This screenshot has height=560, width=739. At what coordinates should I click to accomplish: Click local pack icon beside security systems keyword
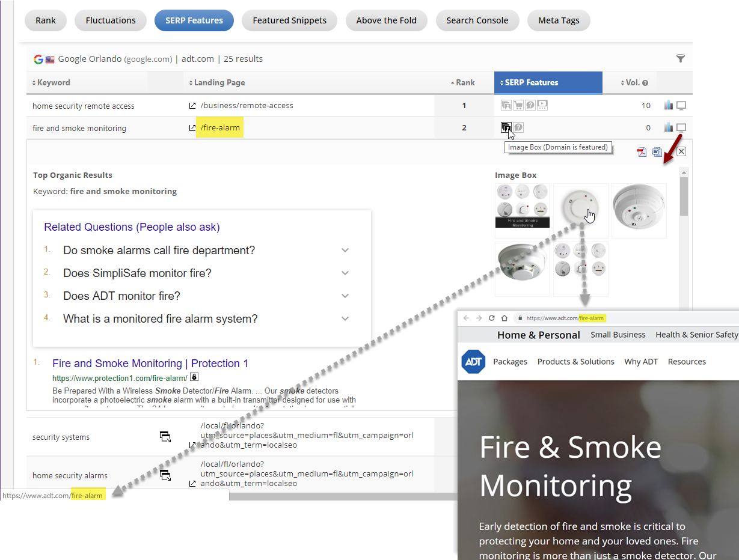[x=165, y=437]
